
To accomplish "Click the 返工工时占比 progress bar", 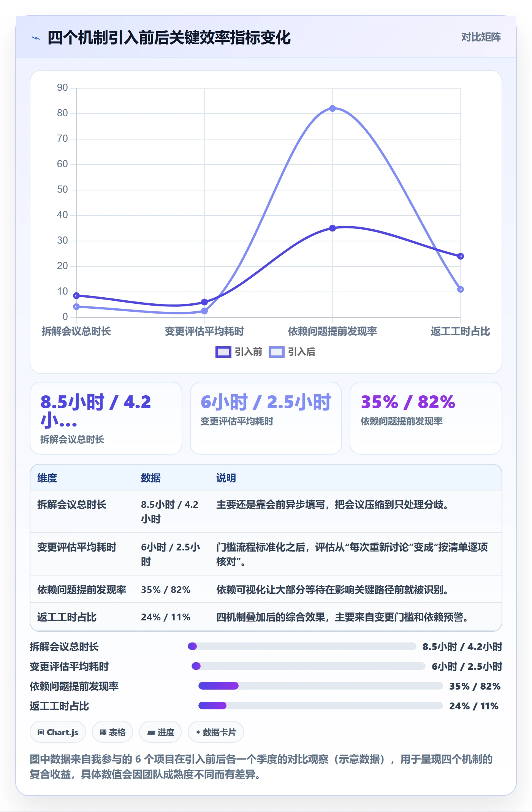I will [x=321, y=706].
